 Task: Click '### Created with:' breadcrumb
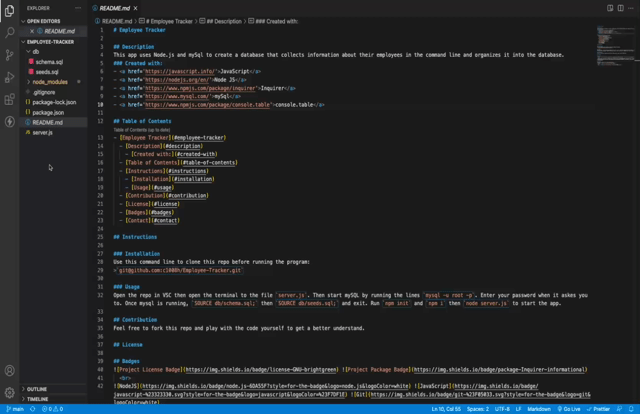pos(273,21)
